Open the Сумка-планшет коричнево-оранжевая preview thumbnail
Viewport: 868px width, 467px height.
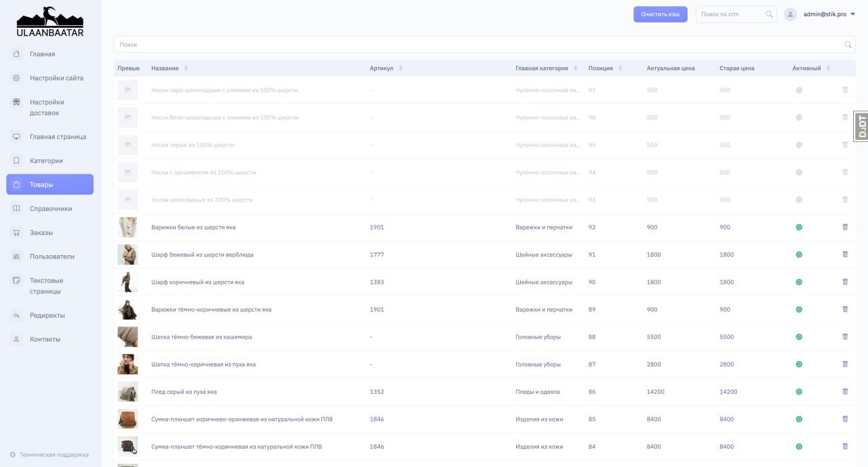tap(127, 419)
